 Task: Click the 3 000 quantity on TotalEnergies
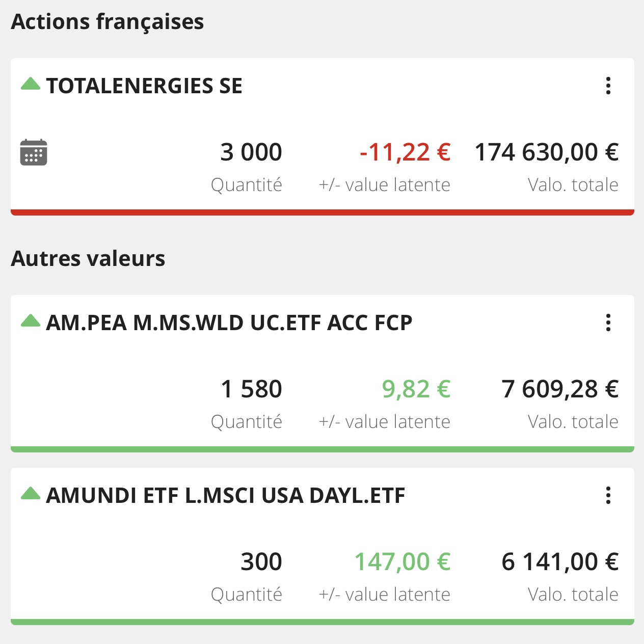(251, 152)
